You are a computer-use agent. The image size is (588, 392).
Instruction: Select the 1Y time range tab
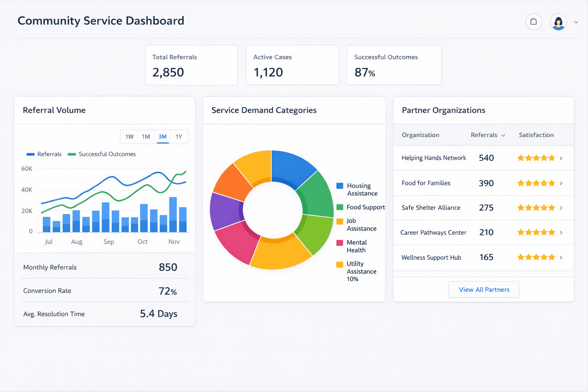179,136
